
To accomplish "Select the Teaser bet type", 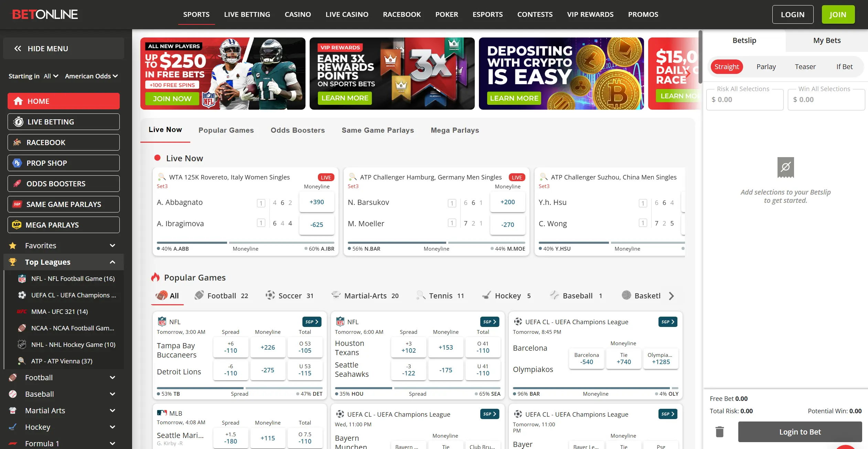I will click(x=805, y=67).
